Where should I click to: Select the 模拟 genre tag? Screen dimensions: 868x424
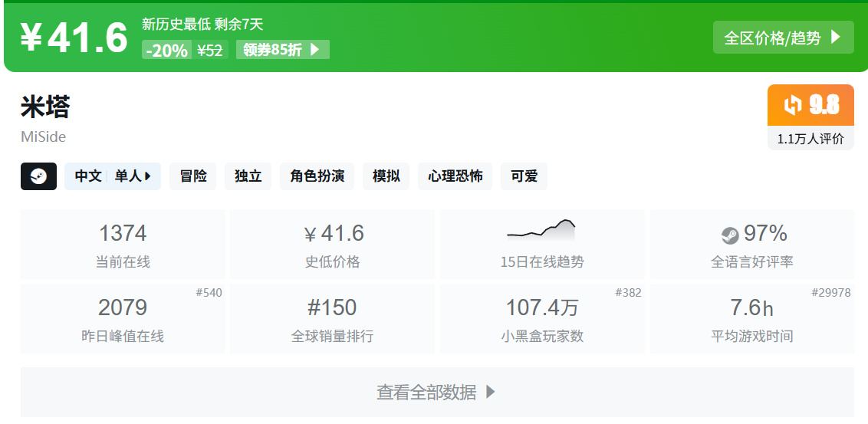coord(386,176)
